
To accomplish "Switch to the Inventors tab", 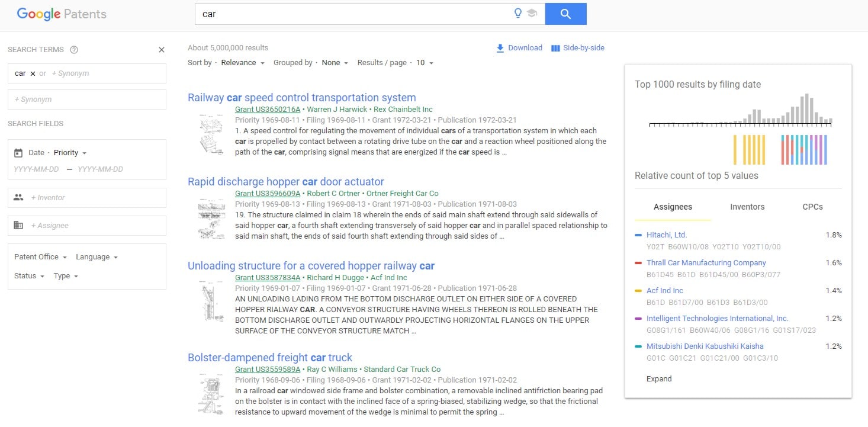I will pos(747,207).
